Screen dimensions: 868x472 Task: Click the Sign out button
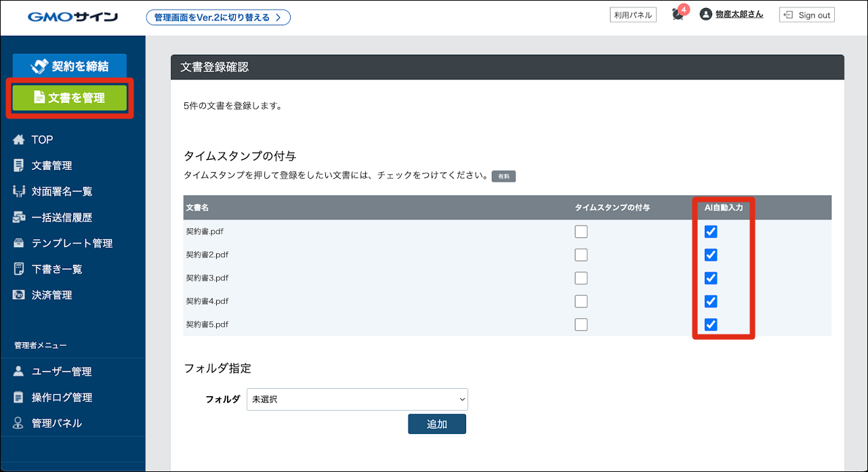[806, 15]
